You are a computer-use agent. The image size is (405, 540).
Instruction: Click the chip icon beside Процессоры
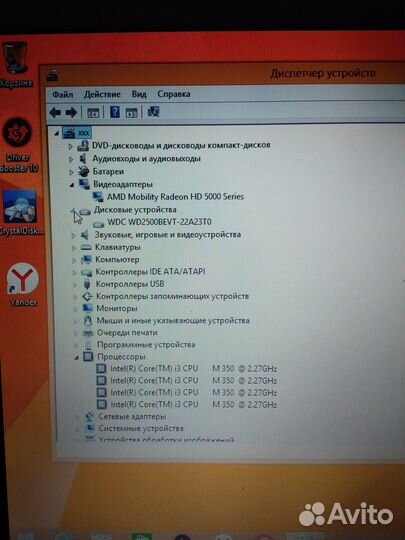coord(89,356)
